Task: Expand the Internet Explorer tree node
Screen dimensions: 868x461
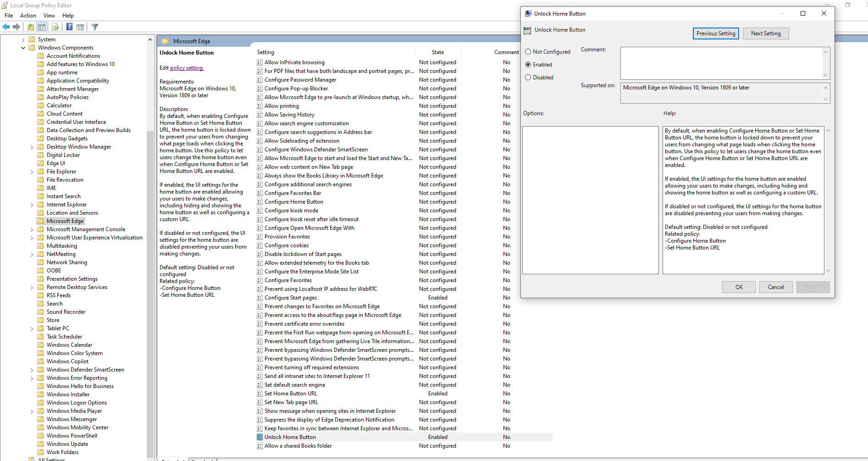Action: click(x=32, y=205)
